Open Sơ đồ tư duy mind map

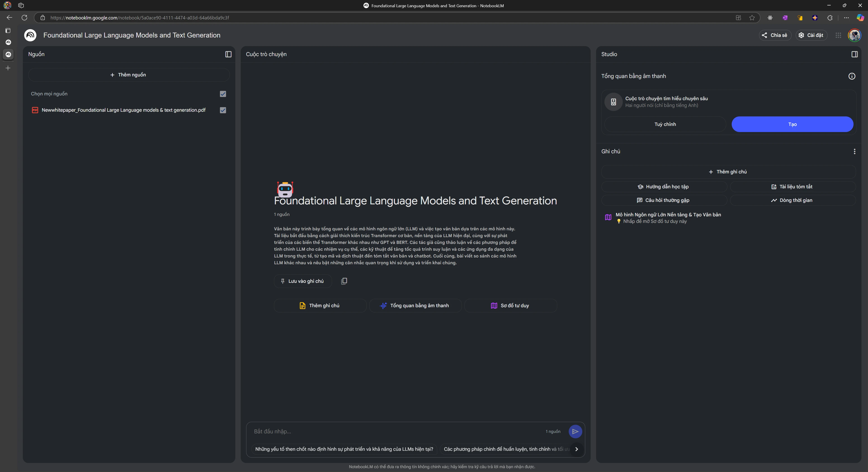pyautogui.click(x=510, y=306)
